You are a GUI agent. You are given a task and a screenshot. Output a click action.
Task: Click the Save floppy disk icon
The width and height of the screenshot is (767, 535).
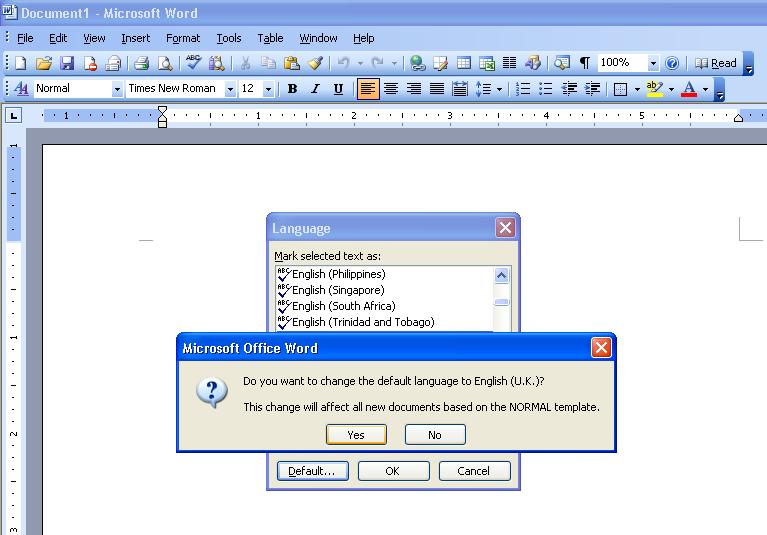(67, 63)
